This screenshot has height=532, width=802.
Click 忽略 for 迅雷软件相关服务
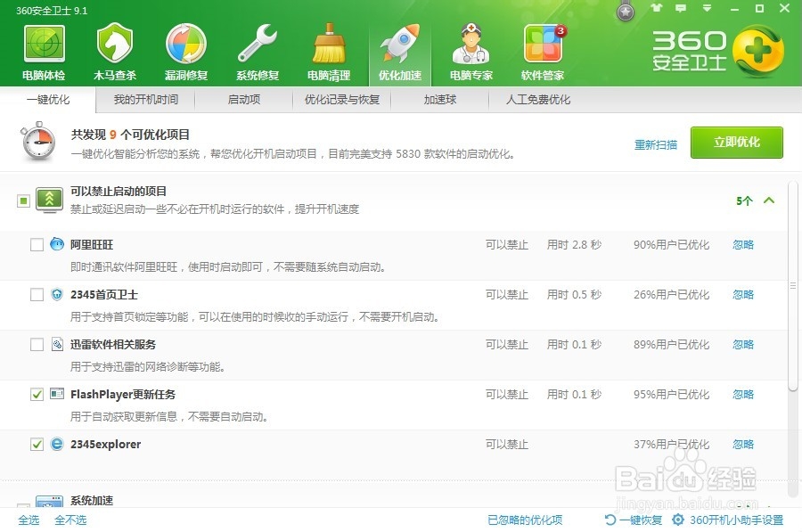coord(743,344)
